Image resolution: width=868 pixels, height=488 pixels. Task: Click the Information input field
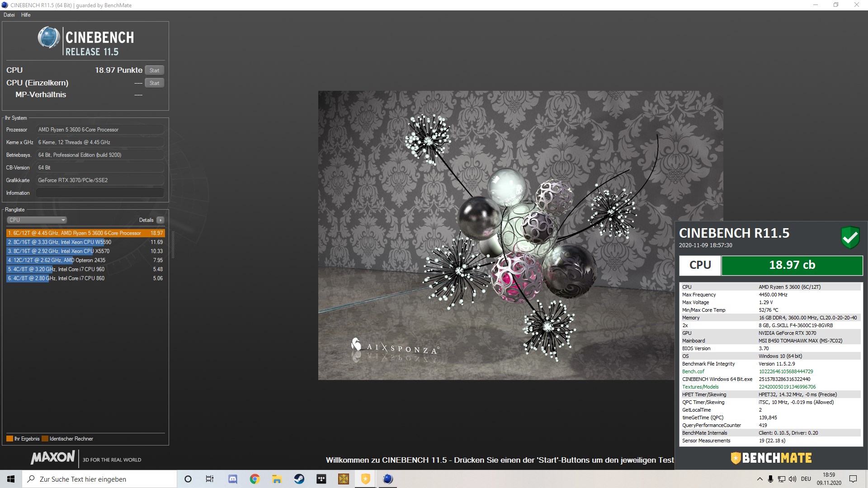(x=100, y=193)
